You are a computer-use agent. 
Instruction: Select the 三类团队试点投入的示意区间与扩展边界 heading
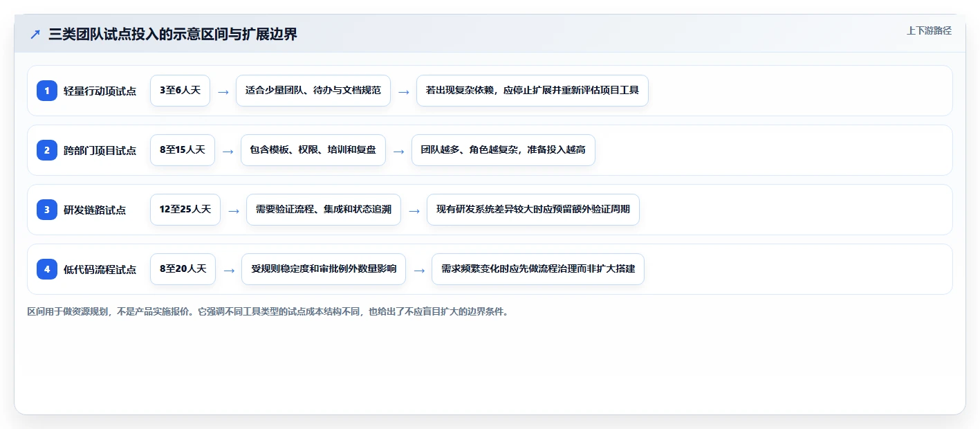173,35
